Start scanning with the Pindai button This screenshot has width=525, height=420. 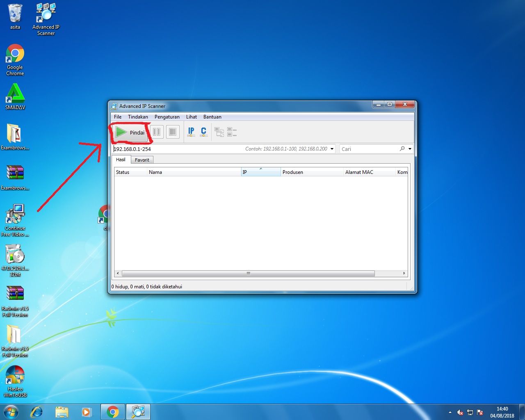130,132
